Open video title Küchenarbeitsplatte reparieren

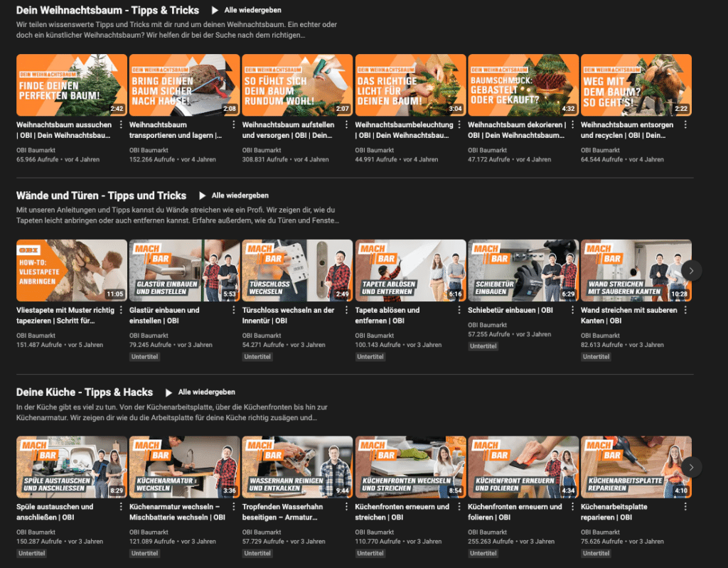pyautogui.click(x=614, y=512)
